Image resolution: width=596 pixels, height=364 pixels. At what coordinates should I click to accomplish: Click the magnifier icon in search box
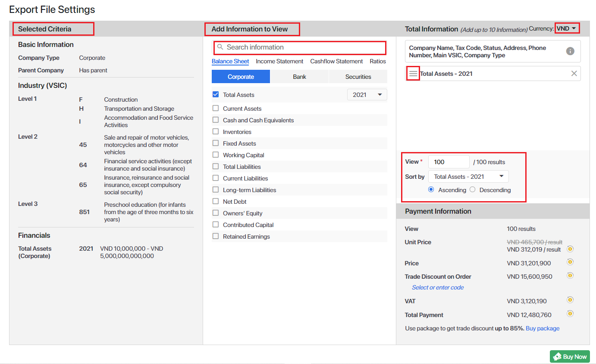pos(220,47)
